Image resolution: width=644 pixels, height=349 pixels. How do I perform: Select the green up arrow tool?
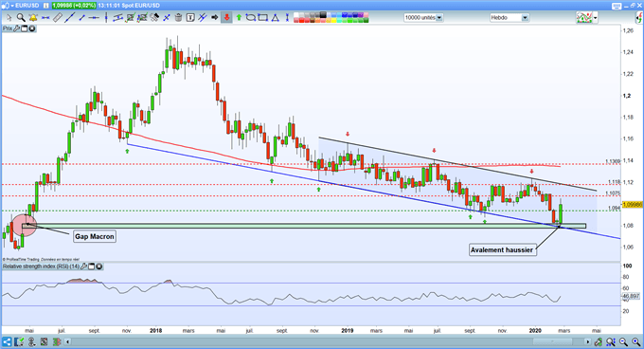239,18
